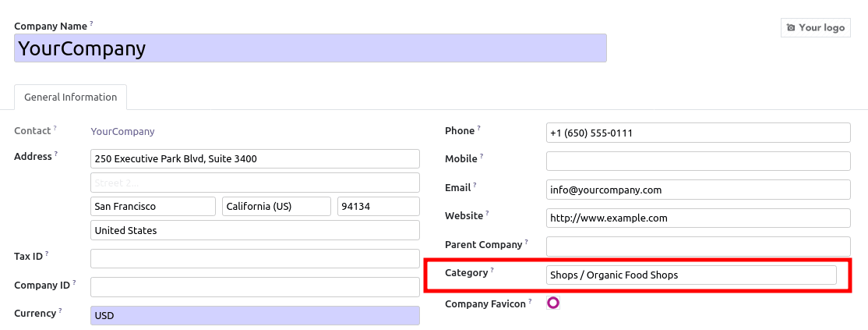Click the Your logo upload button
The width and height of the screenshot is (868, 330).
tap(816, 28)
